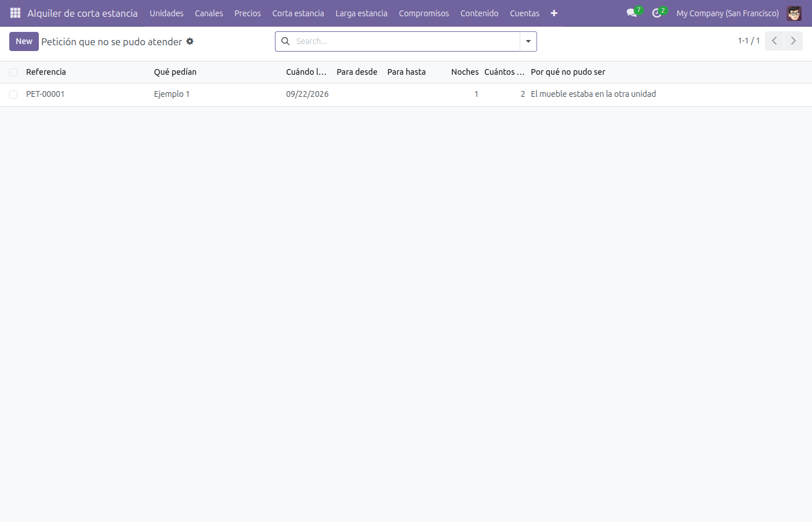This screenshot has height=522, width=812.
Task: Click the Petición que no se pudo atender title
Action: [111, 42]
